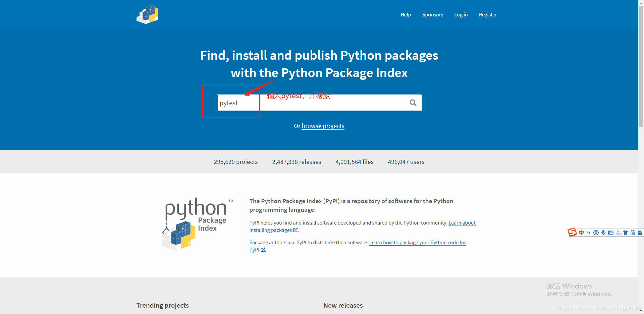Click the external link icon after installing packages

tap(295, 230)
